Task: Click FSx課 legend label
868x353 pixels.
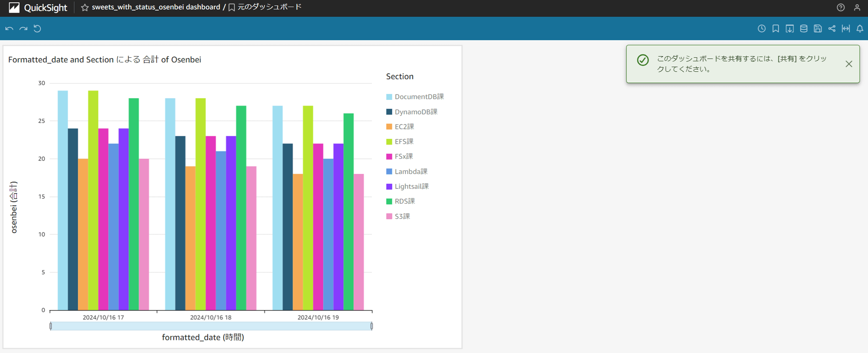Action: [x=404, y=156]
